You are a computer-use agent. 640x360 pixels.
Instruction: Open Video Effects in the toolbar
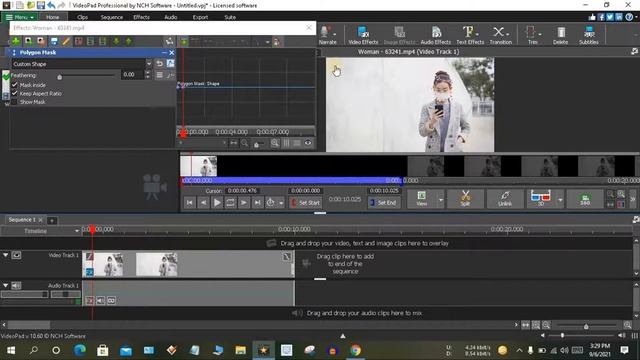coord(363,35)
